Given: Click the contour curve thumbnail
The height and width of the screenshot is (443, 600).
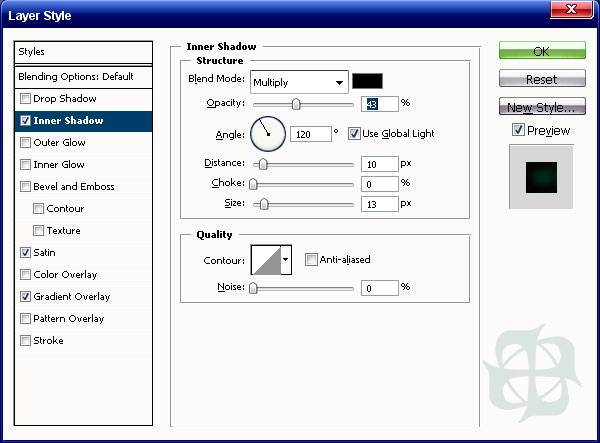Looking at the screenshot, I should 266,260.
